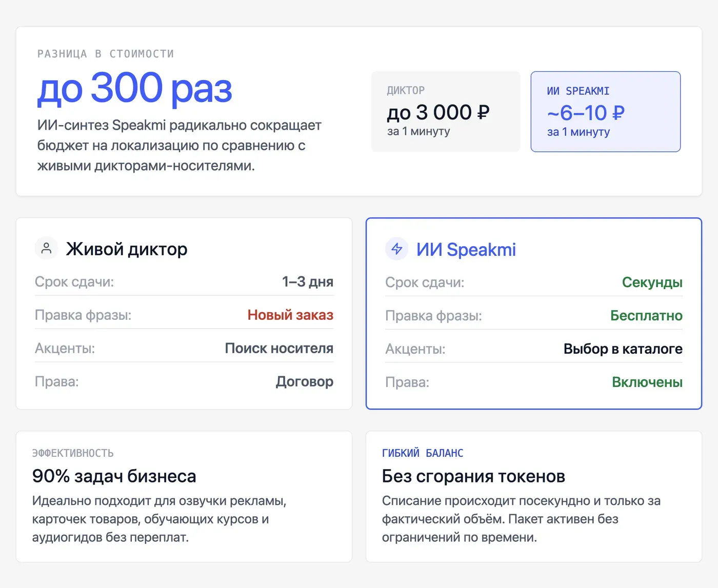The image size is (718, 588).
Task: Click the 'Новый заказ' value
Action: click(x=290, y=315)
